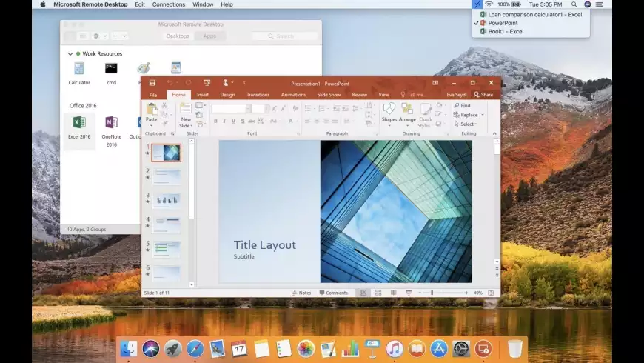Open settings gear dropdown in Remote Desktop window

click(x=100, y=36)
